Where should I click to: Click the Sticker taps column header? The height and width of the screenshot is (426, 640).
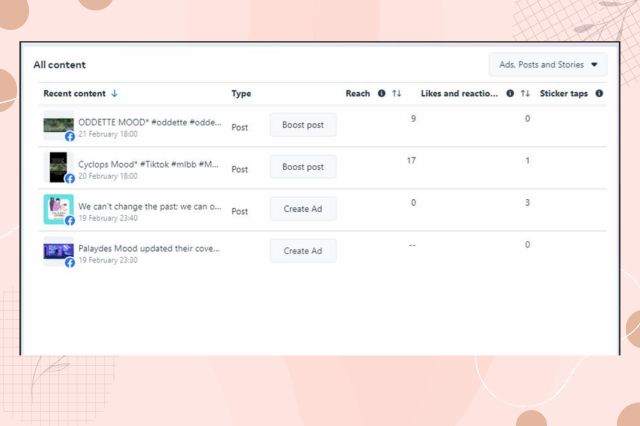(x=564, y=93)
